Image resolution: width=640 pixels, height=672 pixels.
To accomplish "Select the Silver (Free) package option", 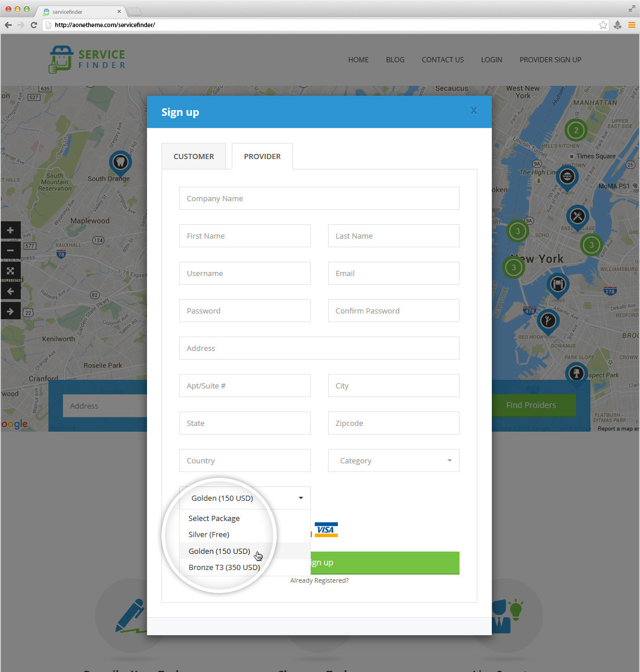I will pos(209,534).
